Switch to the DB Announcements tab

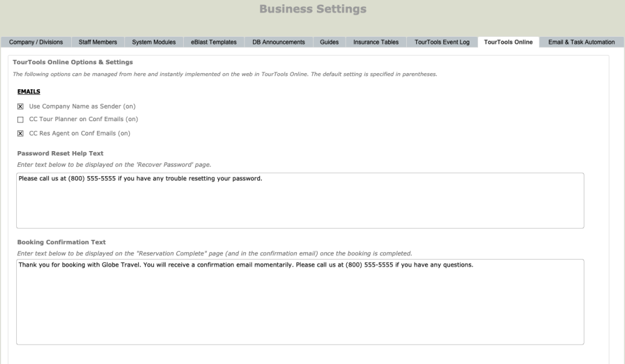278,42
